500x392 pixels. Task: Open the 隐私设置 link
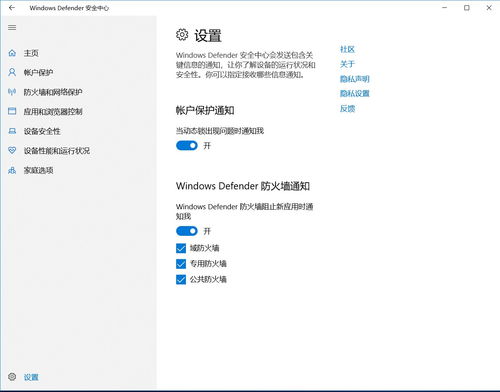click(x=355, y=94)
